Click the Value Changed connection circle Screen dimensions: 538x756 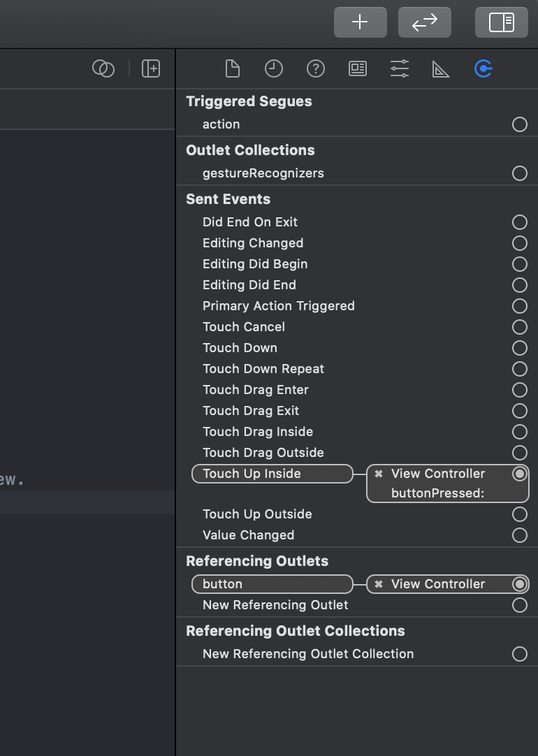[x=519, y=535]
